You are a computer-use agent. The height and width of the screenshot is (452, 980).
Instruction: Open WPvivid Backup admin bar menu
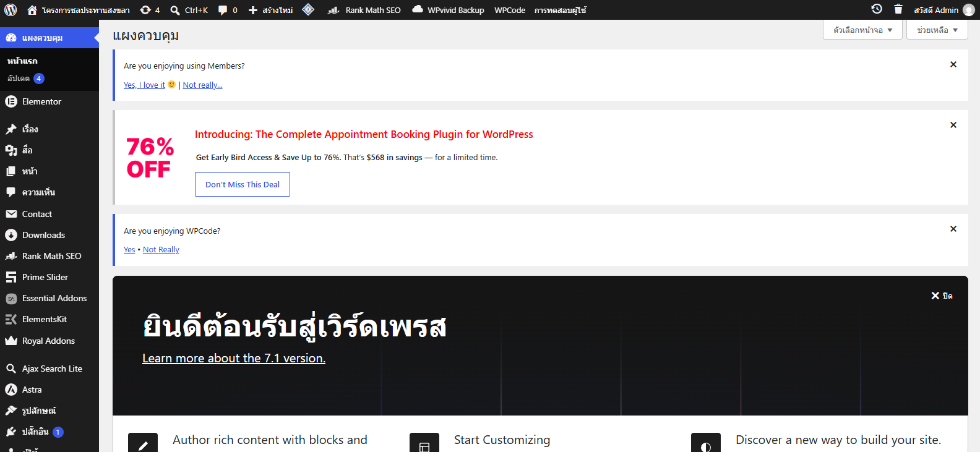(x=449, y=10)
